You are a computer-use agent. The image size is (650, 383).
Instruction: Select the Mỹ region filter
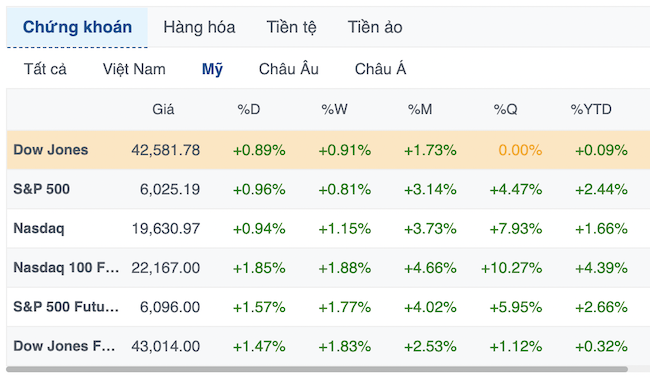[212, 69]
